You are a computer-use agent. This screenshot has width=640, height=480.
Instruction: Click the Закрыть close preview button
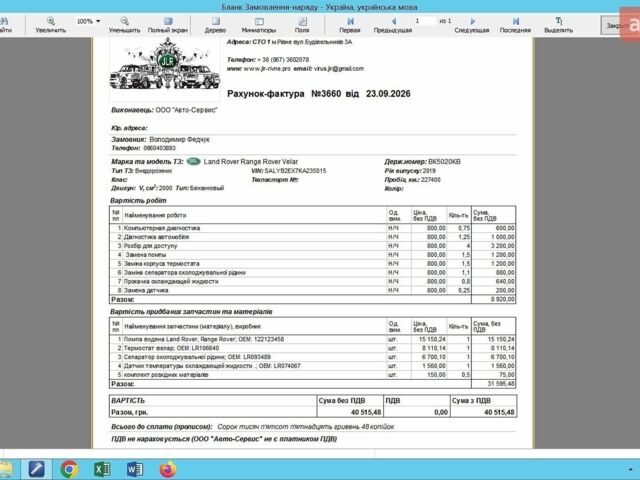[x=613, y=26]
